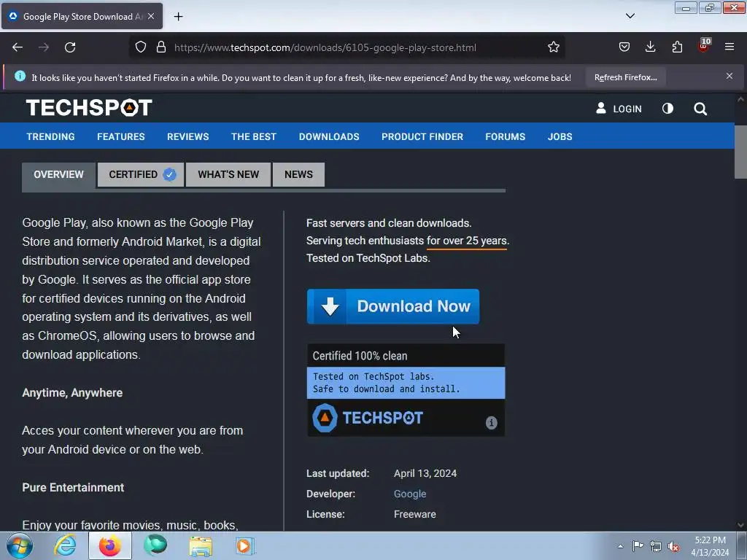This screenshot has width=747, height=560.
Task: Click the TechSpot logo in certified badge
Action: click(368, 418)
